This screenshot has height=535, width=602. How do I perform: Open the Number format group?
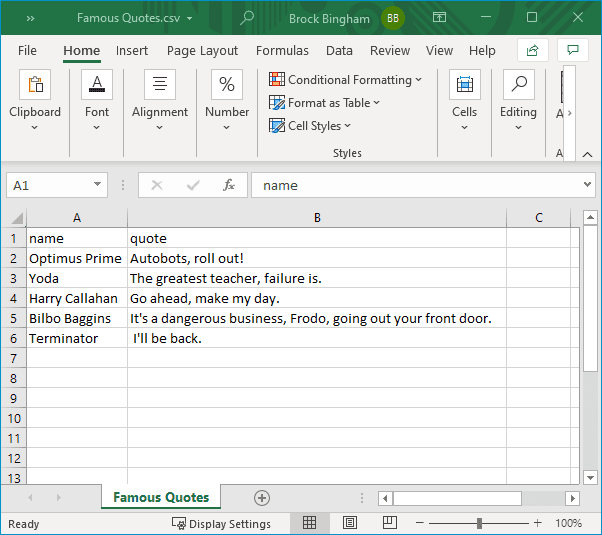tap(227, 102)
